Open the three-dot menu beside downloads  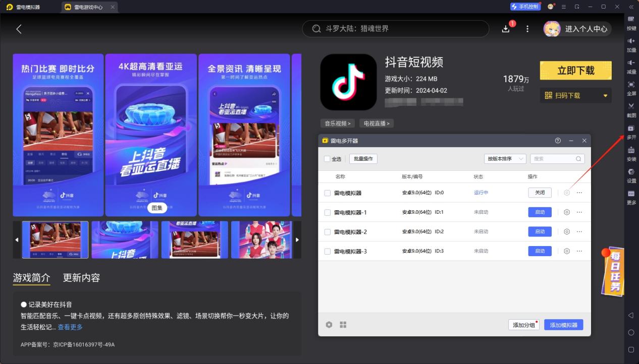point(527,29)
